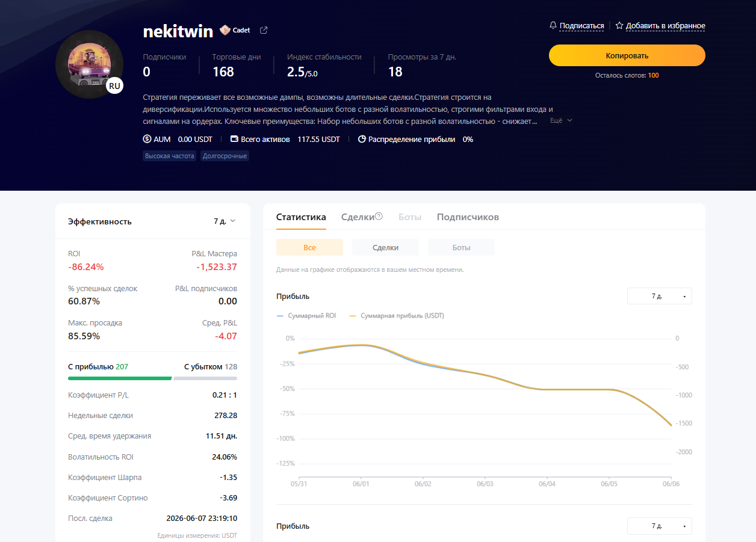Click the Копировать button
The height and width of the screenshot is (542, 756).
(x=627, y=55)
